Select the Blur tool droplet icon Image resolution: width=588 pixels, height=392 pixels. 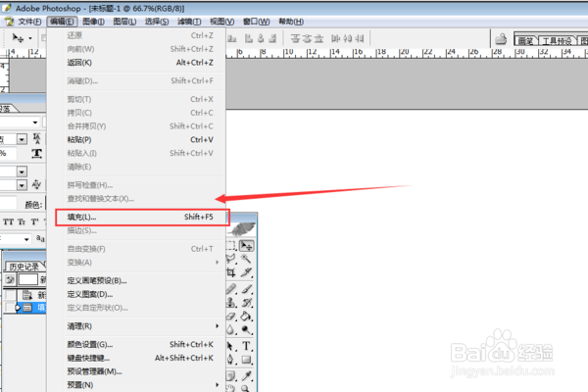230,329
